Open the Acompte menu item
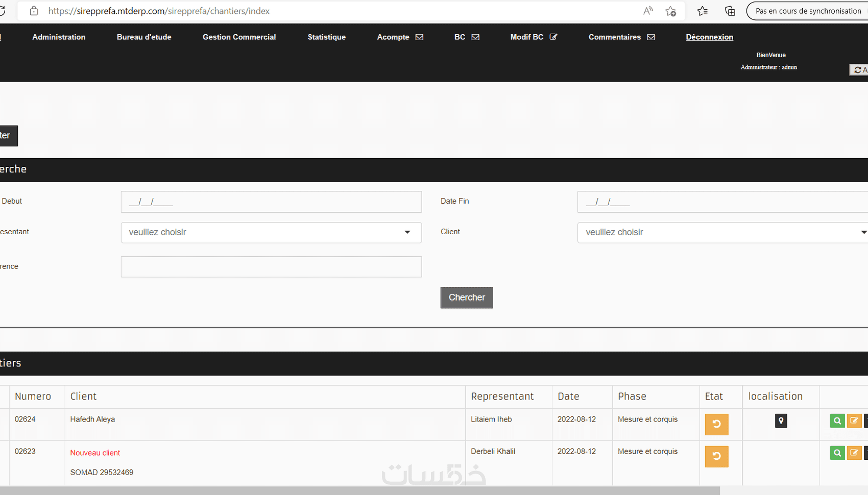 393,37
